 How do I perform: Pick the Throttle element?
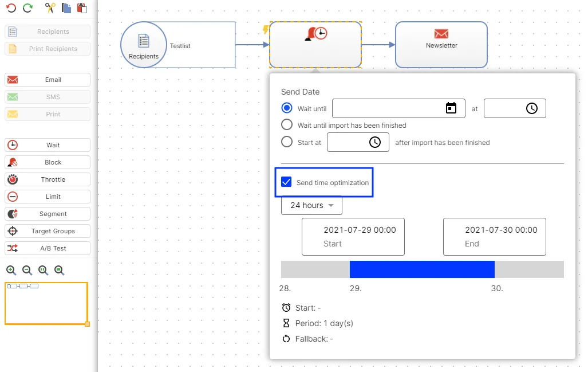48,179
